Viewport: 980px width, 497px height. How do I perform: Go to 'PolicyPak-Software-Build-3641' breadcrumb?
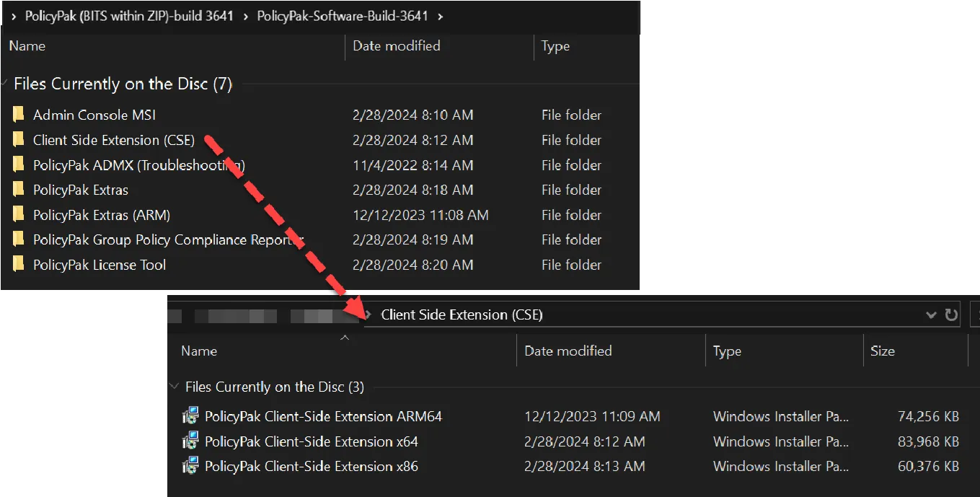343,16
